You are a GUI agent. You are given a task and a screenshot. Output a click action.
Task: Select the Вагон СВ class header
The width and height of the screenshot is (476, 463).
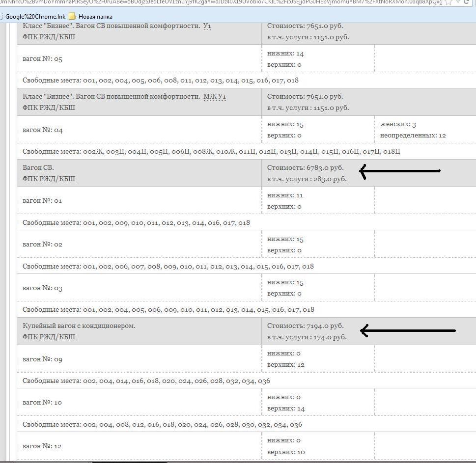pos(38,168)
